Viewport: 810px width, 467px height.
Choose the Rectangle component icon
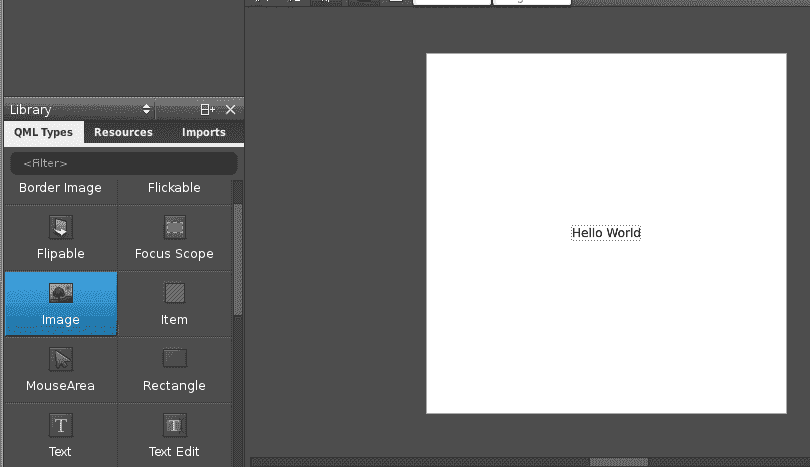(x=175, y=359)
